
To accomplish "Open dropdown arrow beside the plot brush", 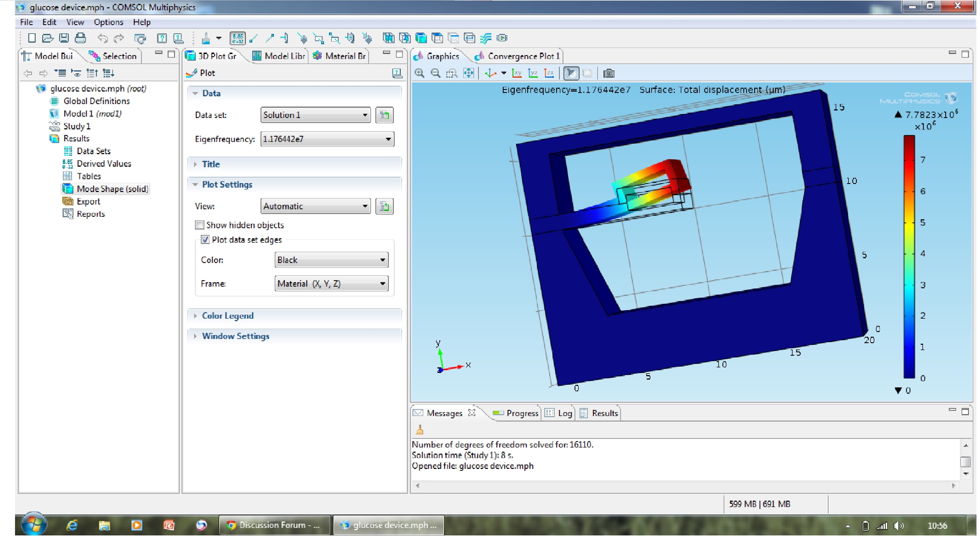I will 219,38.
